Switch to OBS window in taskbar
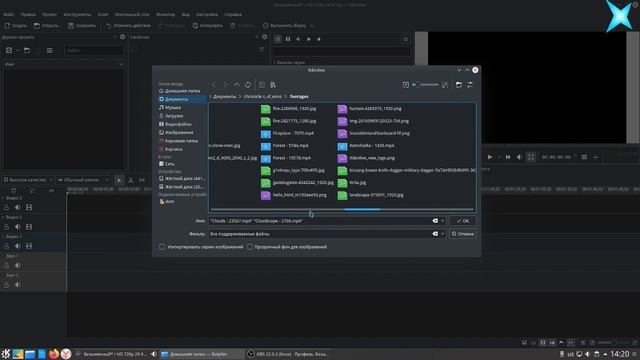 coord(289,354)
